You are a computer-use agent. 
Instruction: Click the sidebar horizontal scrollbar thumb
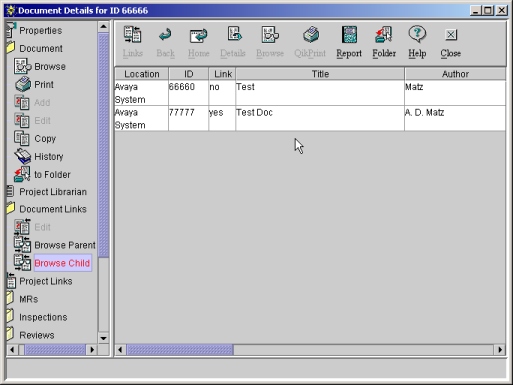55,350
